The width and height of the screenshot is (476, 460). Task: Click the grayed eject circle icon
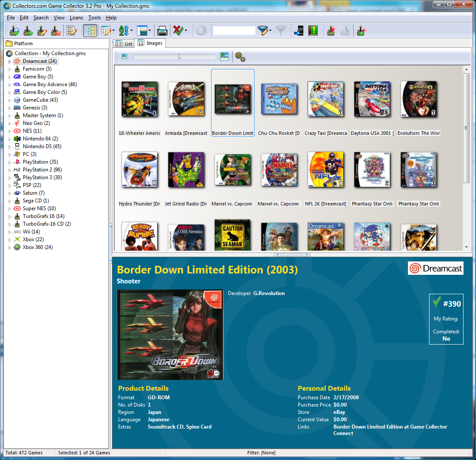pos(201,31)
